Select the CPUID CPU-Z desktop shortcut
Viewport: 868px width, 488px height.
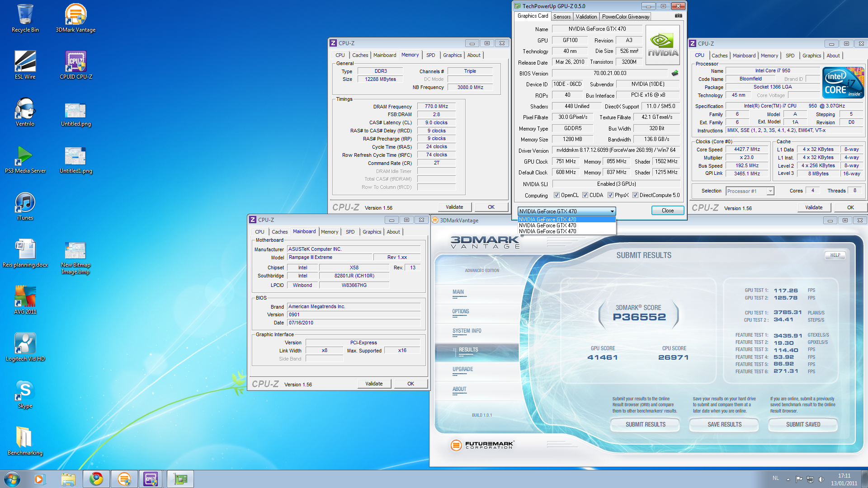pyautogui.click(x=75, y=65)
